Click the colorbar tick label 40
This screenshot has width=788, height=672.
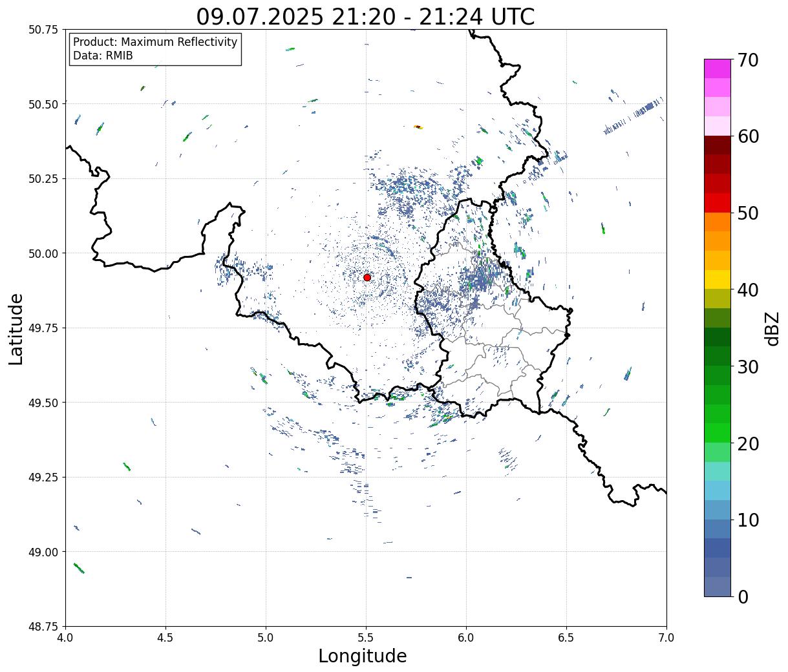coord(747,290)
